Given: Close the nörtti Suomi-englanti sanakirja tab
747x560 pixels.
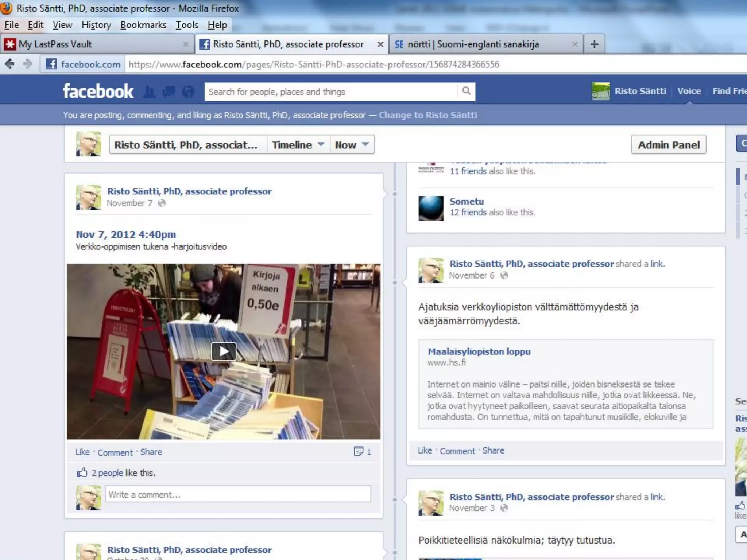Looking at the screenshot, I should tap(575, 44).
